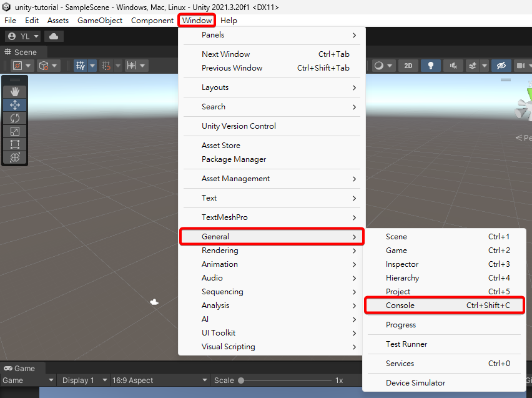Choose Previous Window menu entry
Viewport: 532px width, 398px height.
tap(272, 68)
